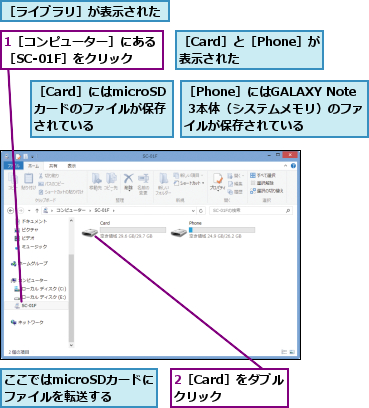
Task: Select Local Disk (C:) in navigation pane
Action: (40, 289)
